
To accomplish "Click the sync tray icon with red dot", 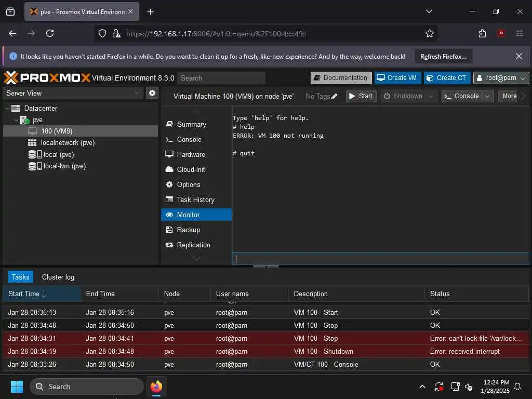I will [438, 387].
